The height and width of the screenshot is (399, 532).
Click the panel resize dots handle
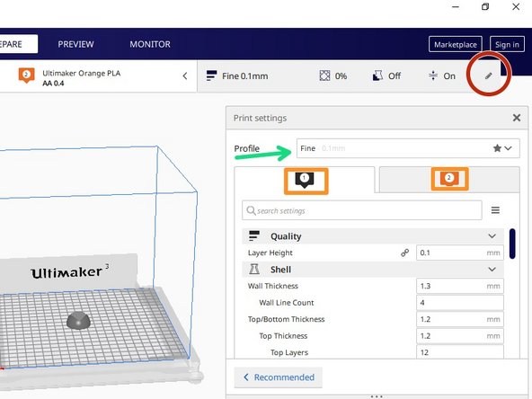[377, 396]
